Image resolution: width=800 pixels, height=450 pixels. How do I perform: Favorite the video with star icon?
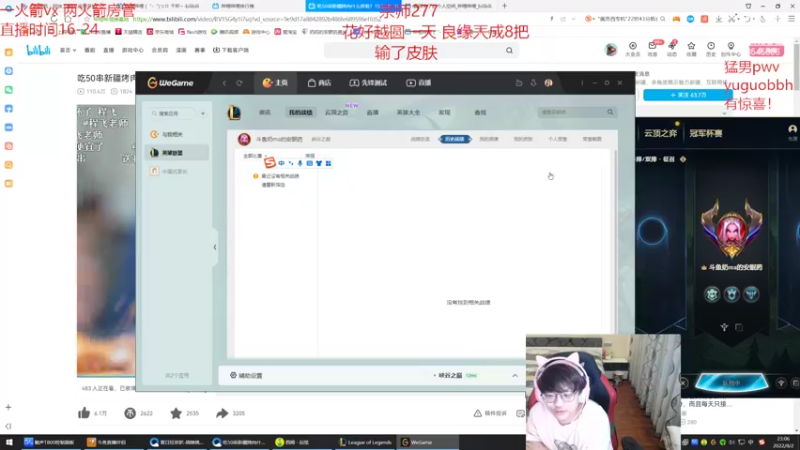[176, 413]
